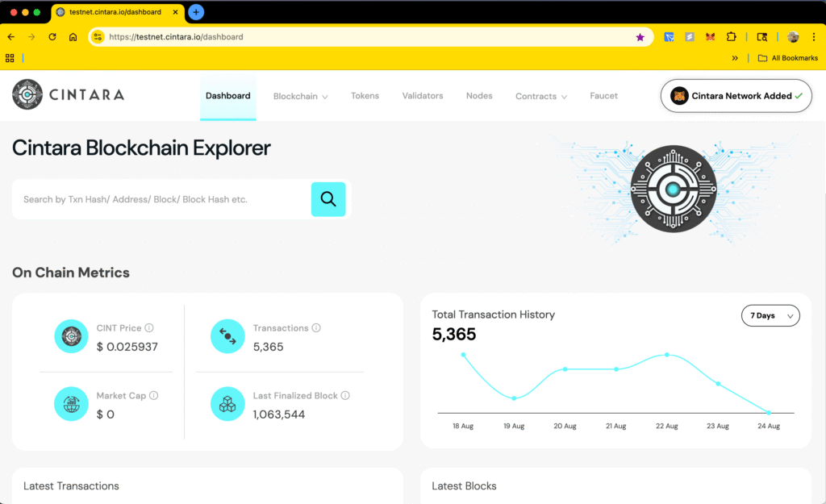Open the All Bookmarks folder
Viewport: 826px width, 504px height.
coord(787,58)
